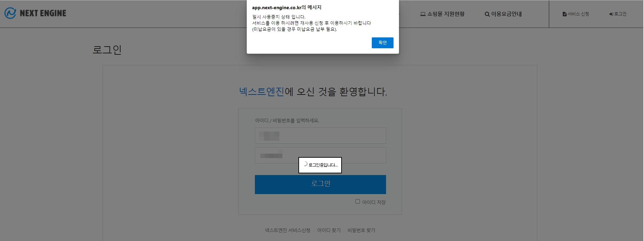
Task: Click the 일시 사용중지 상태 입니다. message
Action: point(279,17)
